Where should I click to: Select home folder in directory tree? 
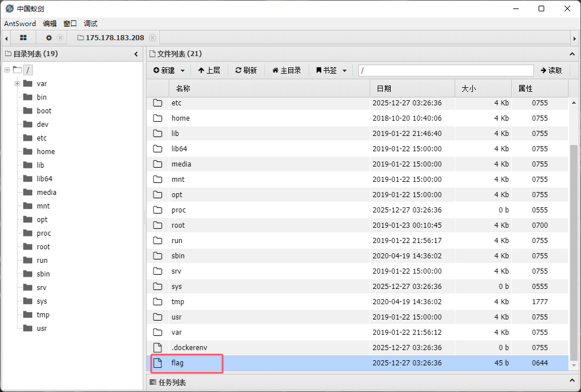coord(45,152)
